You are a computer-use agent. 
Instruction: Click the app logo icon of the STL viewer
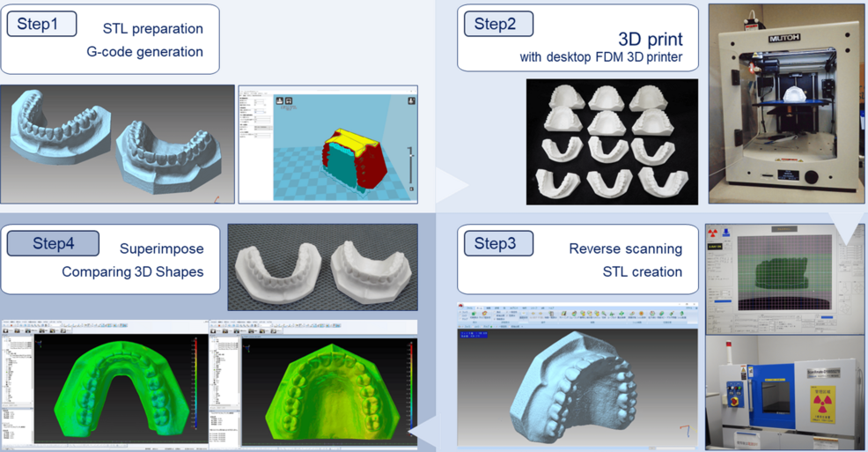[462, 307]
